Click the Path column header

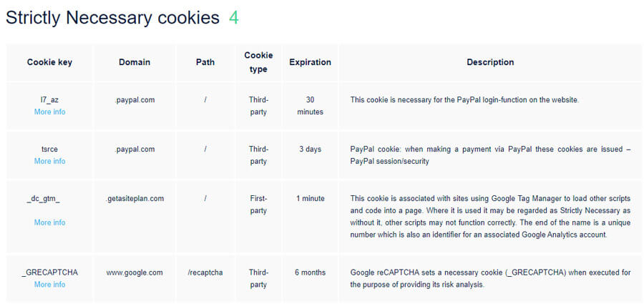point(205,62)
